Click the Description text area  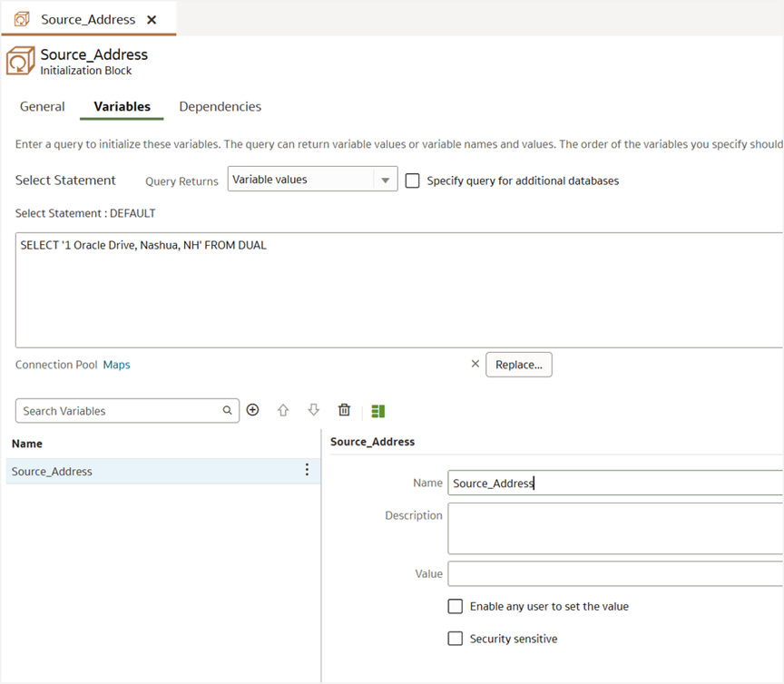tap(599, 528)
